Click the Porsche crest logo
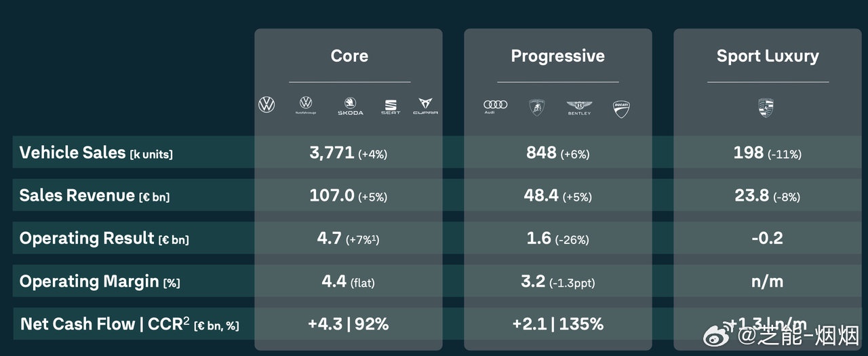 [766, 107]
